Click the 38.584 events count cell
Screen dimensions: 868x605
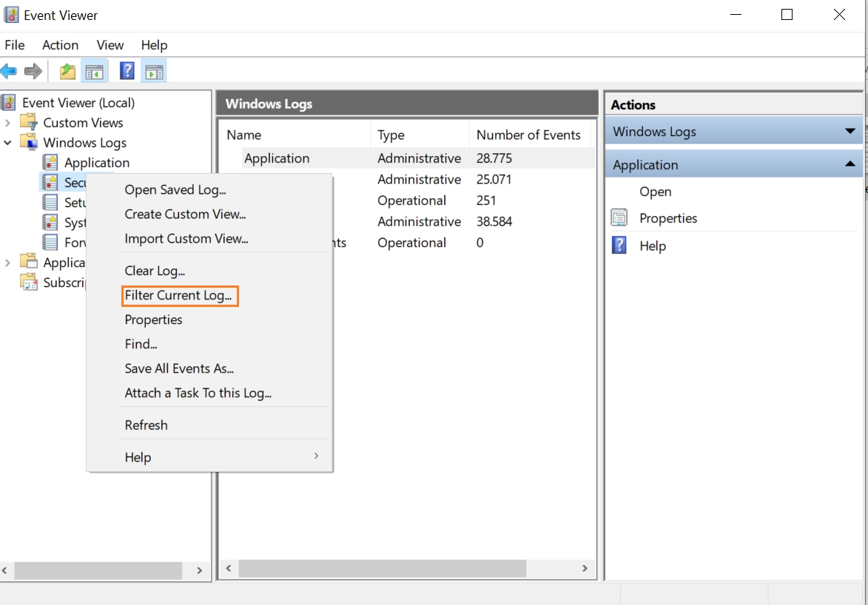[494, 221]
